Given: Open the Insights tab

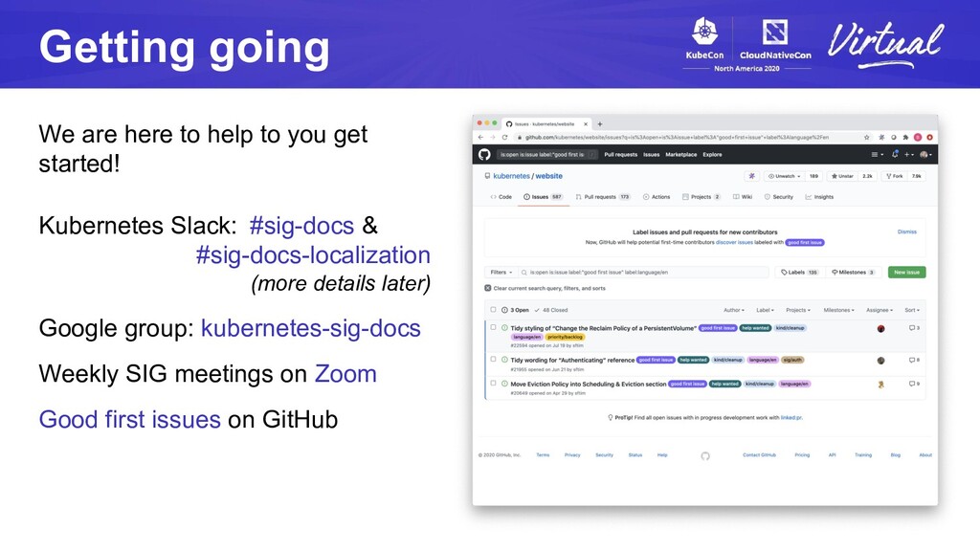Looking at the screenshot, I should 819,197.
